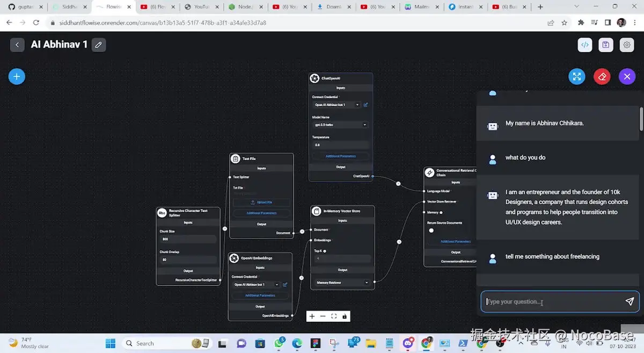Switch to the Node.js browser tab
The height and width of the screenshot is (353, 644).
[x=245, y=7]
